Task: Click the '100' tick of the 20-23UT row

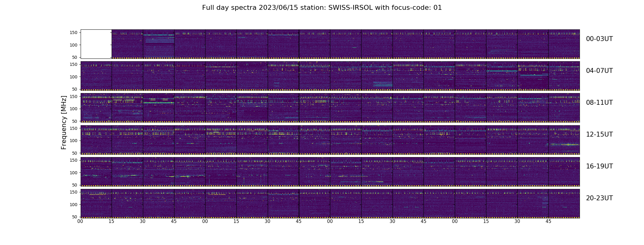Action: pyautogui.click(x=74, y=204)
